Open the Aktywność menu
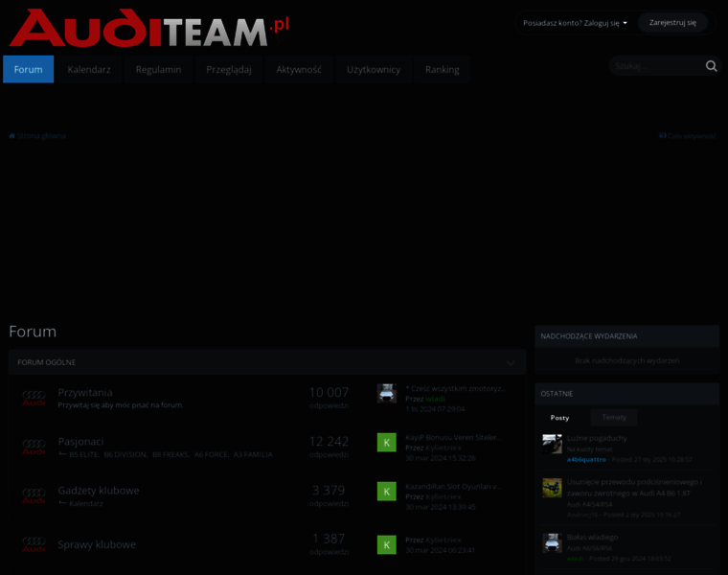Image resolution: width=728 pixels, height=575 pixels. click(x=299, y=69)
